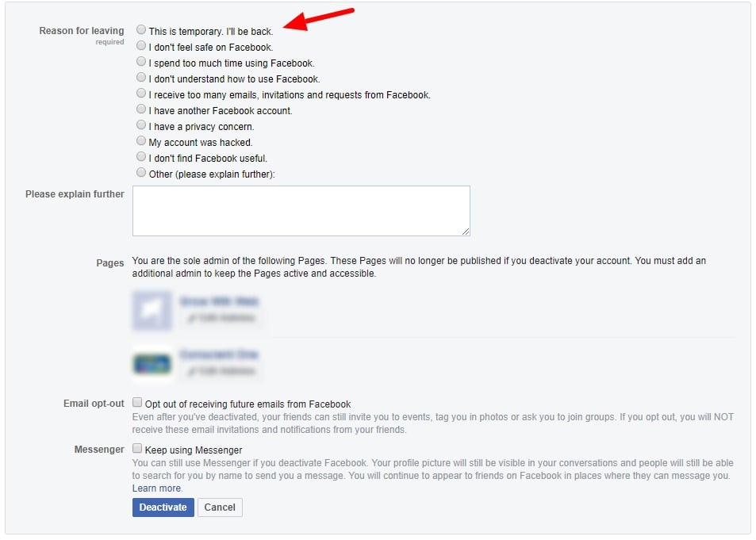
Task: Open the second blurred Page thumbnail
Action: pos(152,363)
